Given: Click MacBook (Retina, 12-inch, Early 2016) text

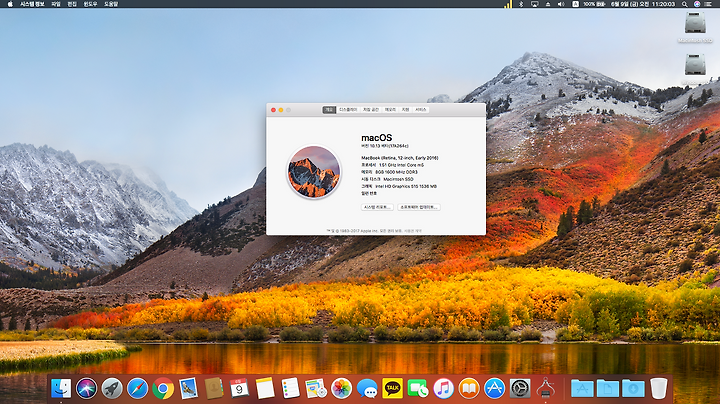Looking at the screenshot, I should pos(400,158).
